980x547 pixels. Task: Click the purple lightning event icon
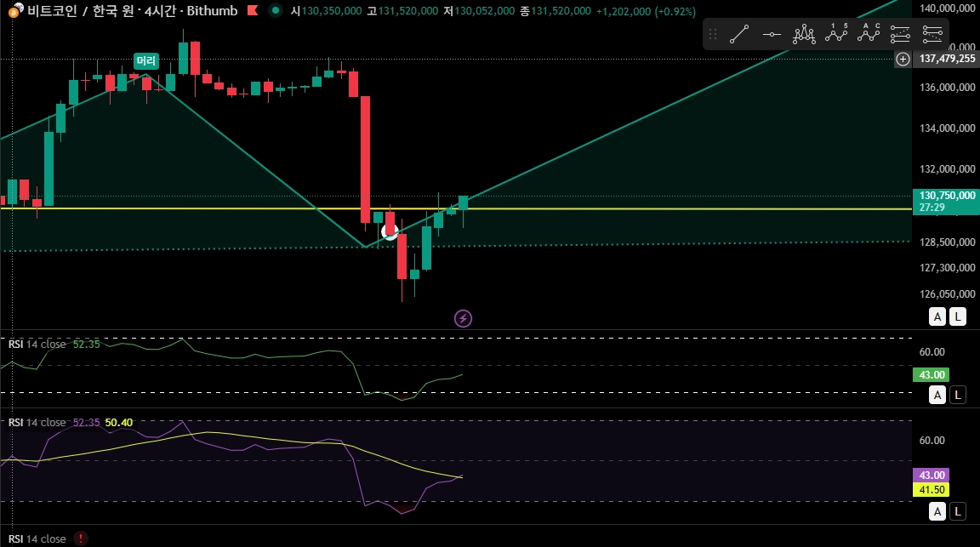click(463, 319)
